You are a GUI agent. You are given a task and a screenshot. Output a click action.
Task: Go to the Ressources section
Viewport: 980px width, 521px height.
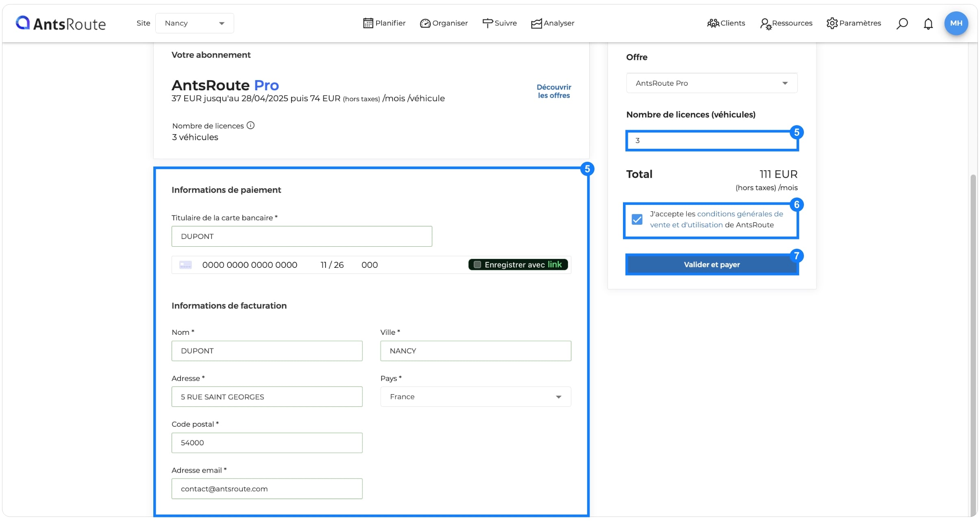tap(786, 24)
